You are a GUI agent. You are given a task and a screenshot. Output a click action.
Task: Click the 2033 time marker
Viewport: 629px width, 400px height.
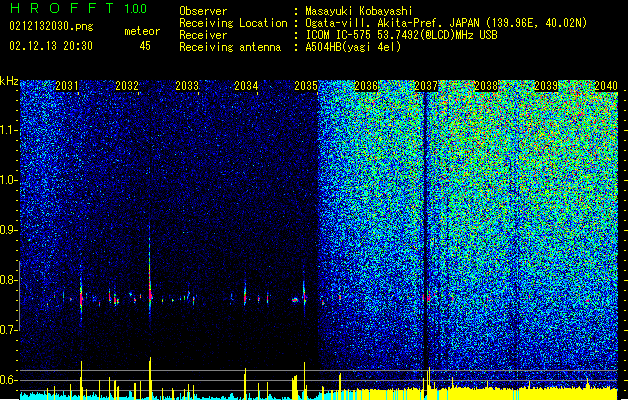click(187, 85)
